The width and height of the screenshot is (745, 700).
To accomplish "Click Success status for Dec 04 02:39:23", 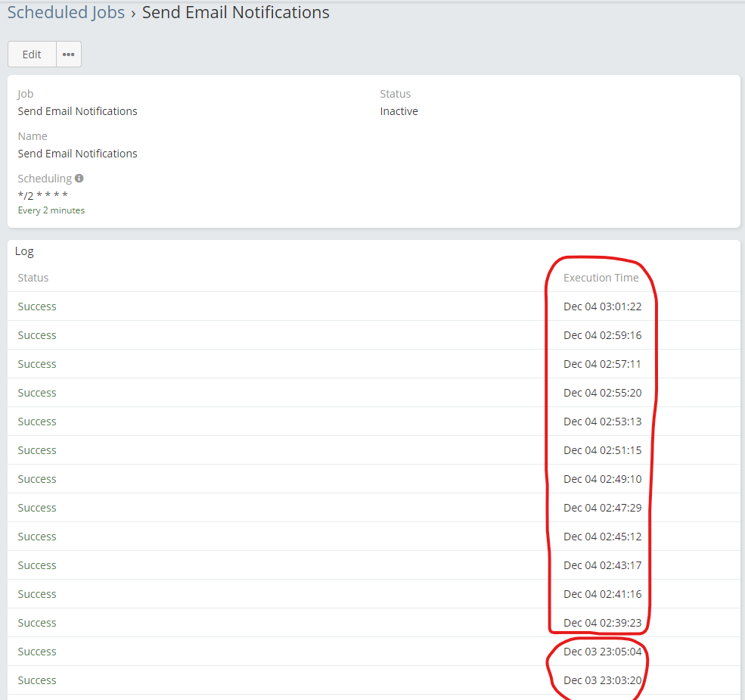I will click(37, 623).
